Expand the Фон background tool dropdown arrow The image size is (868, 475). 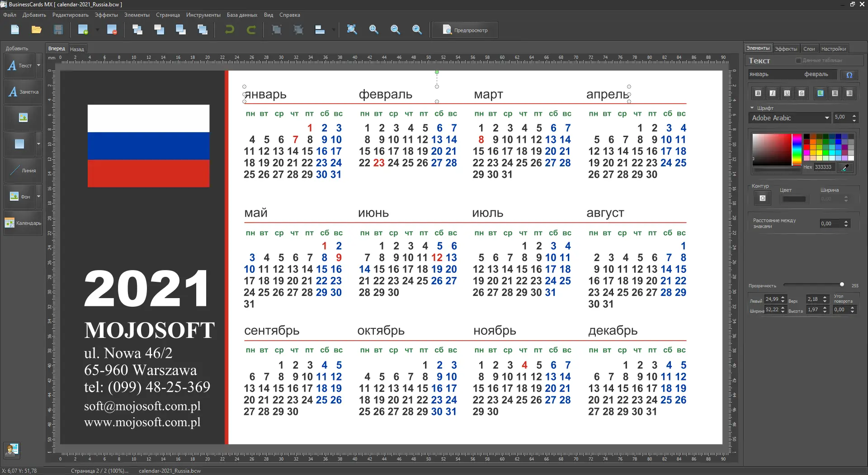click(x=38, y=197)
